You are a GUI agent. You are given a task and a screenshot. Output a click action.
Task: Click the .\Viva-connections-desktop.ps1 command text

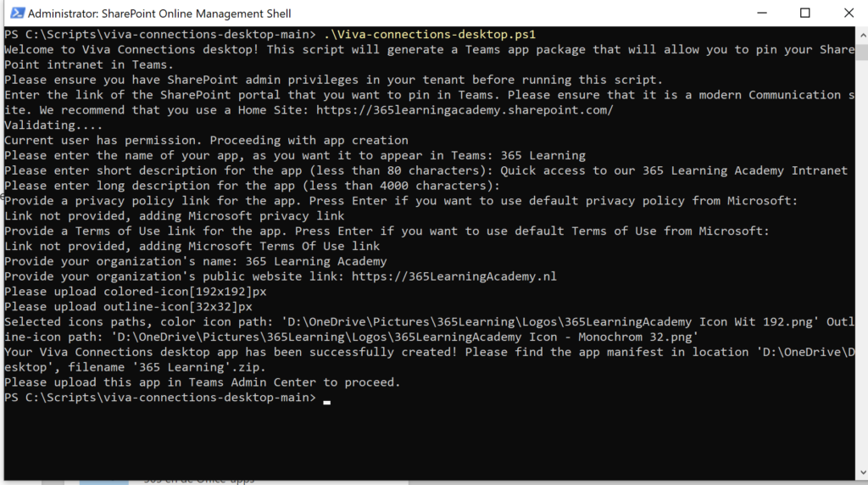tap(429, 34)
